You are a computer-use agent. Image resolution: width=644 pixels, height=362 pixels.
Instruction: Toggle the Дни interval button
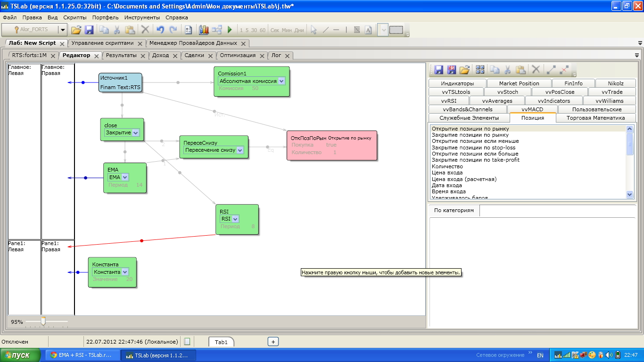[x=299, y=30]
